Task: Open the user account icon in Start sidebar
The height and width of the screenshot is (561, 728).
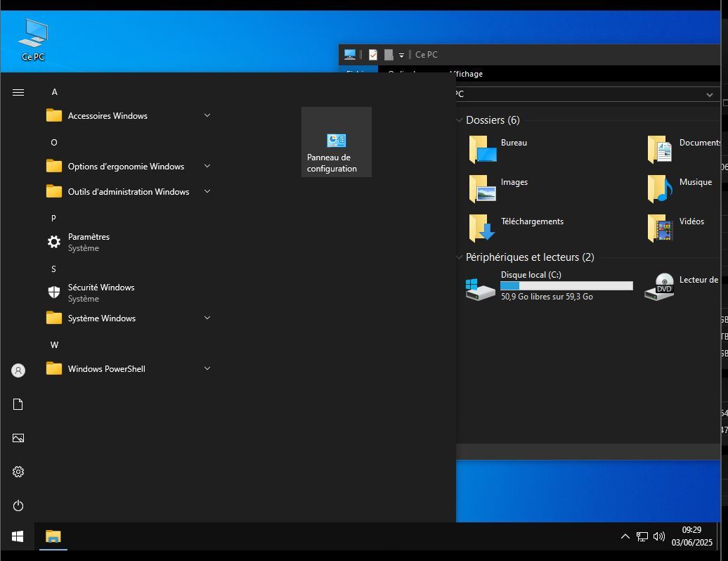Action: [x=18, y=370]
